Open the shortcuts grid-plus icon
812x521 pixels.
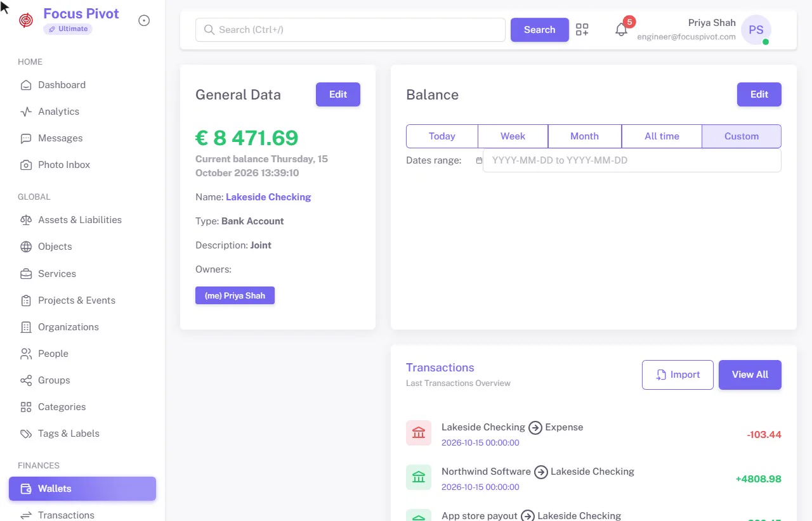[x=582, y=30]
